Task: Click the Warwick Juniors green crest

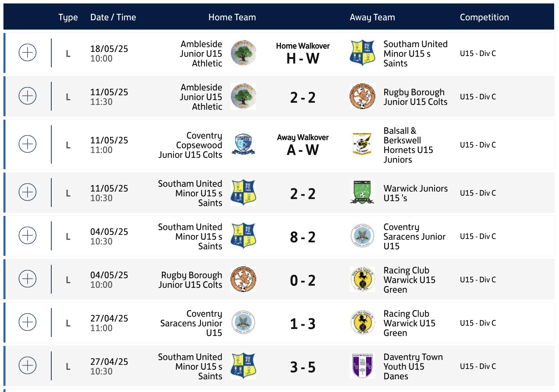Action: tap(362, 192)
